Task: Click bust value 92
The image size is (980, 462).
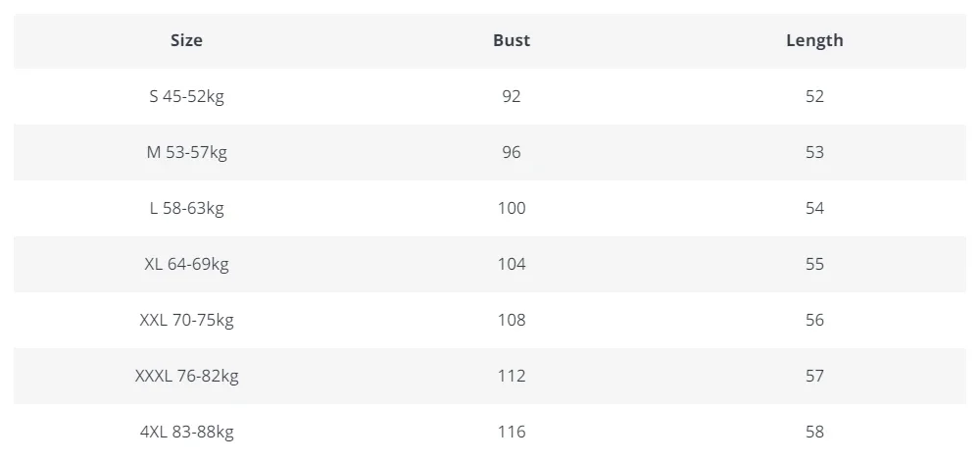Action: (512, 96)
